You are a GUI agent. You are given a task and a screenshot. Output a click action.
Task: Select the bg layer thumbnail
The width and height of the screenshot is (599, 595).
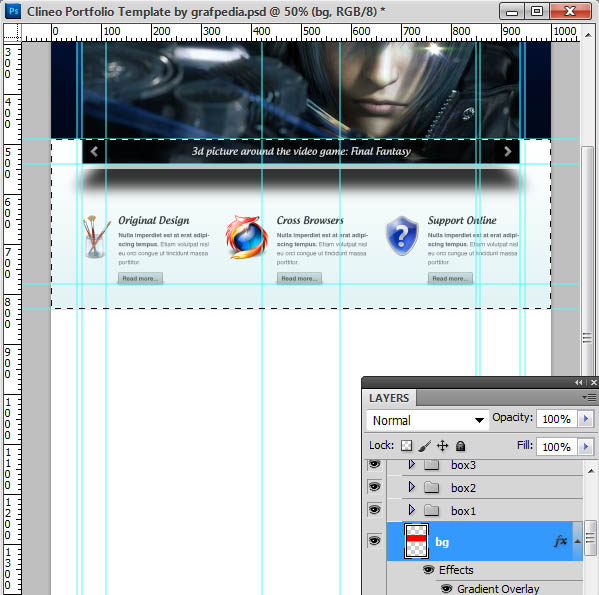(x=416, y=541)
